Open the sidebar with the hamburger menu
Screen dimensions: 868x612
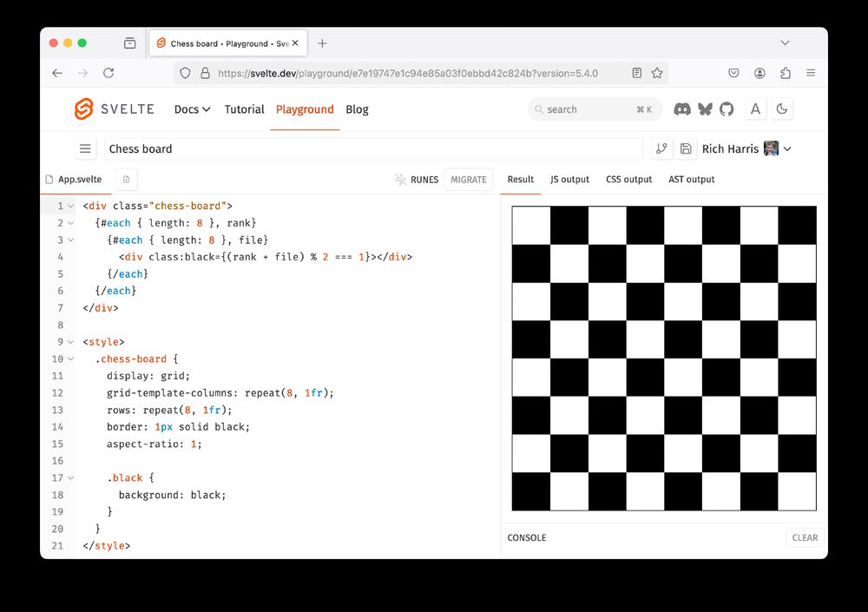pos(84,148)
